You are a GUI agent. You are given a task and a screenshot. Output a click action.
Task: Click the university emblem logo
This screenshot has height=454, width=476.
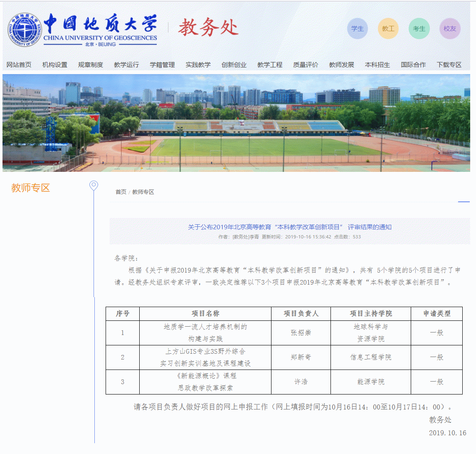[x=24, y=30]
